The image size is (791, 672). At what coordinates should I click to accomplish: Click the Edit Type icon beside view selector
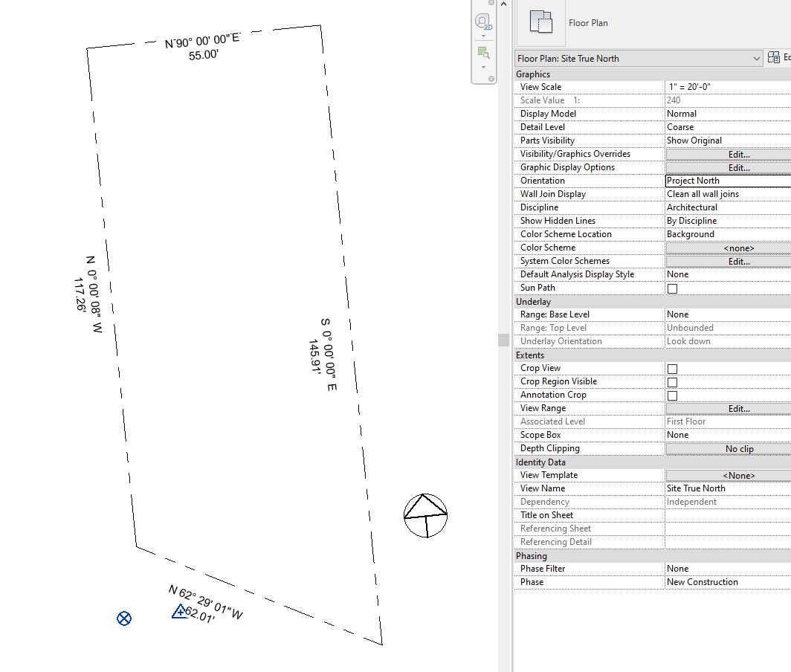(x=775, y=56)
